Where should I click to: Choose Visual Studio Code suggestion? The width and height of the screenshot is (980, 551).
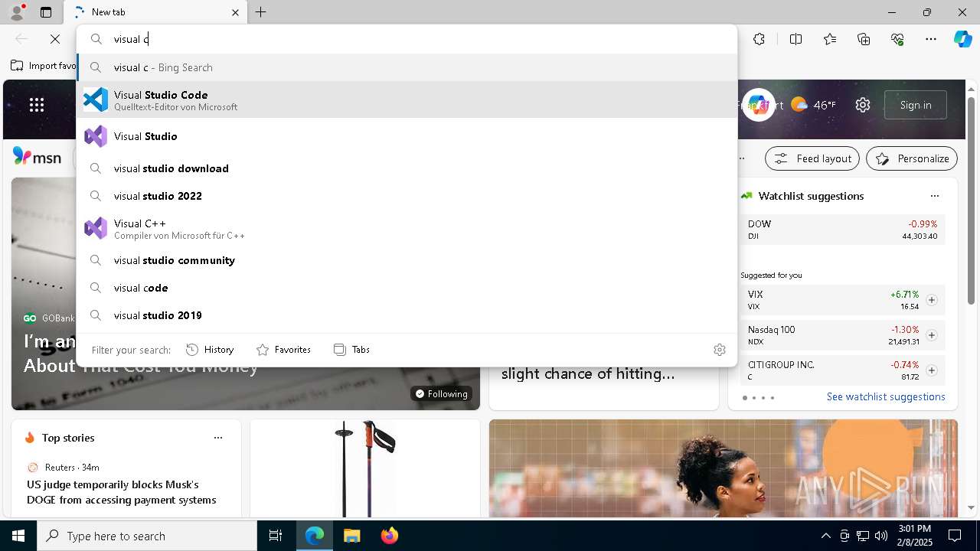[x=407, y=99]
